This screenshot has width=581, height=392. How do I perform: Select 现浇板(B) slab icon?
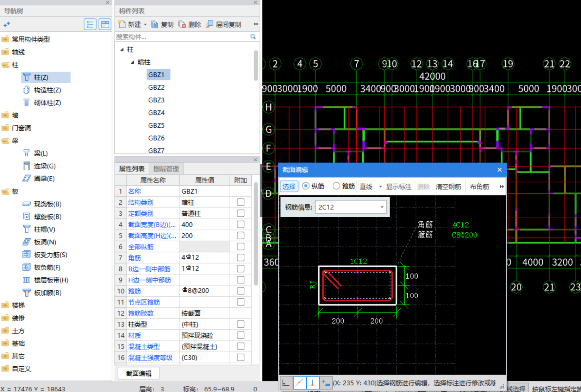(x=26, y=204)
